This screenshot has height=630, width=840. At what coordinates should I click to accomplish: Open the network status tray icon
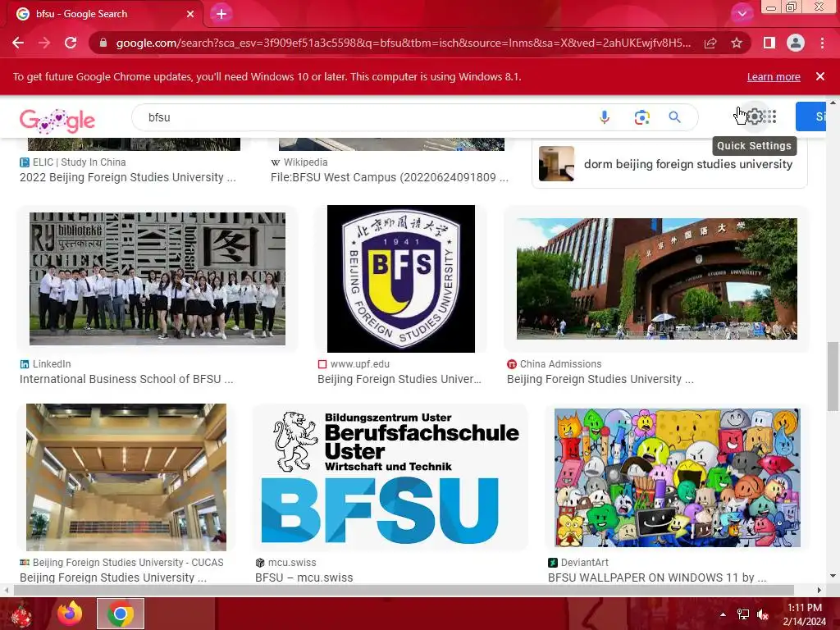743,614
